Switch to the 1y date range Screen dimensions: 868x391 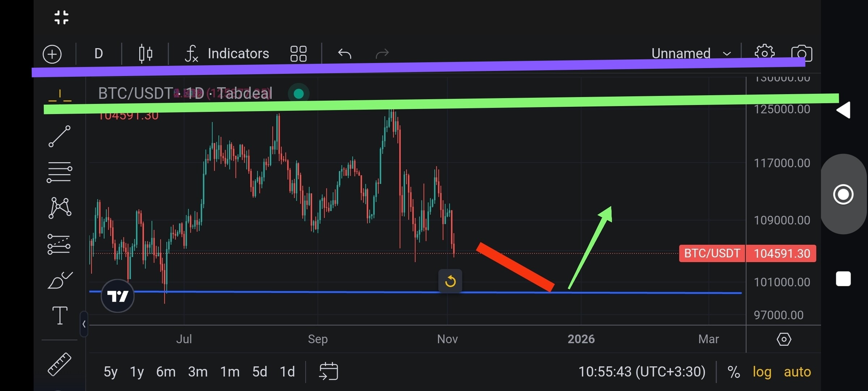pyautogui.click(x=137, y=372)
